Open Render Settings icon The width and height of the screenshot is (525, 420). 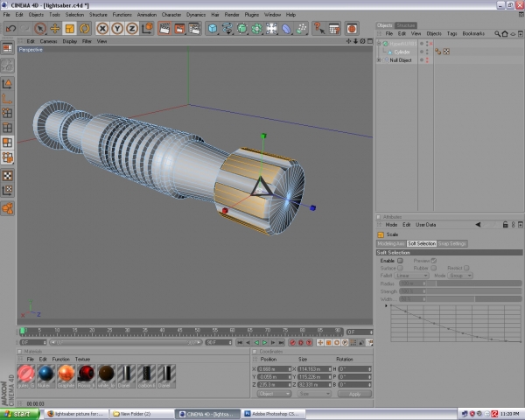(194, 29)
